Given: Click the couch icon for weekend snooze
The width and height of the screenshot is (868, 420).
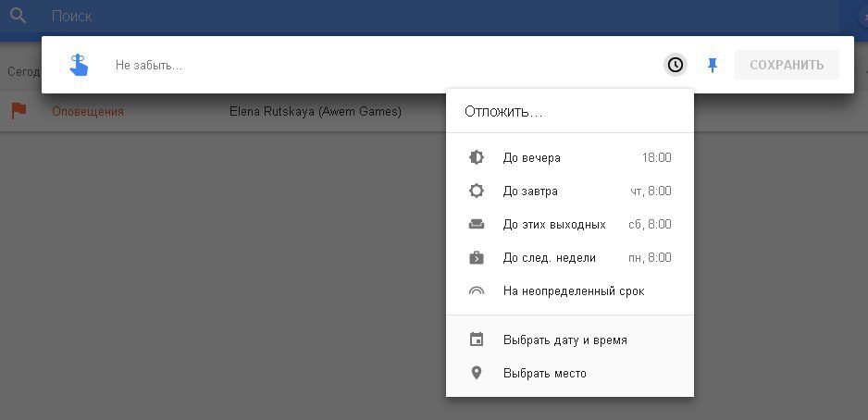Looking at the screenshot, I should coord(477,224).
